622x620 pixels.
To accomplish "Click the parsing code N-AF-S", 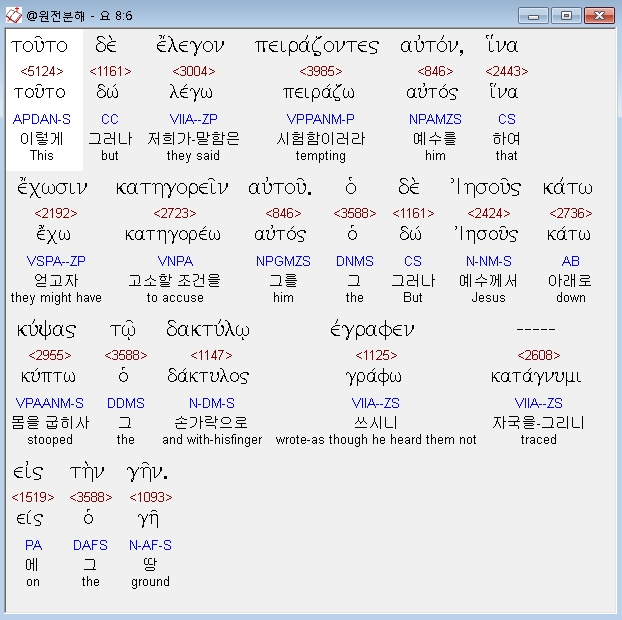I will tap(151, 545).
